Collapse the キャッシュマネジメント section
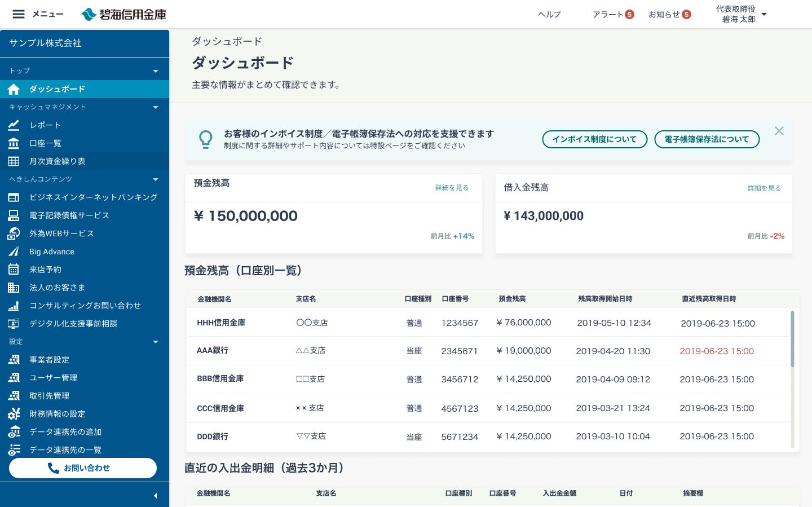Image resolution: width=812 pixels, height=507 pixels. tap(156, 107)
